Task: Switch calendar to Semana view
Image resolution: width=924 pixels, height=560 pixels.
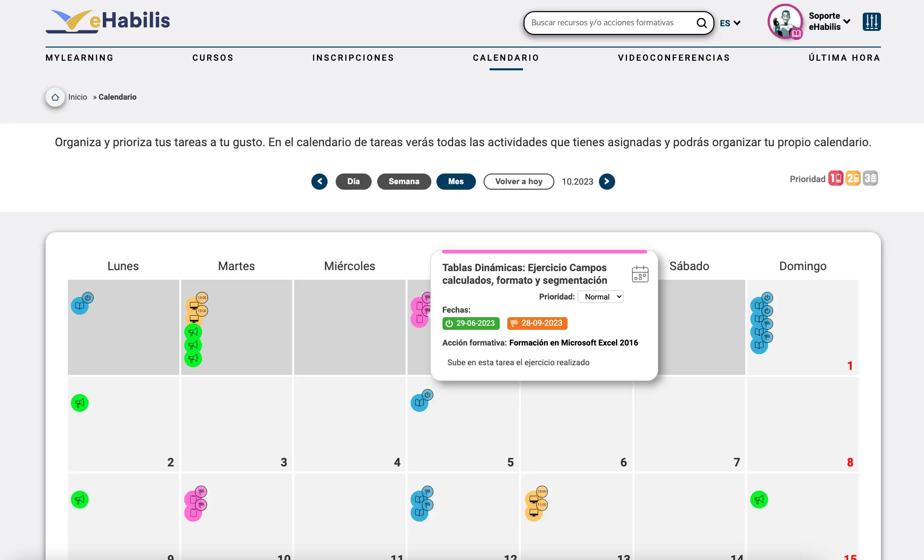Action: (404, 182)
